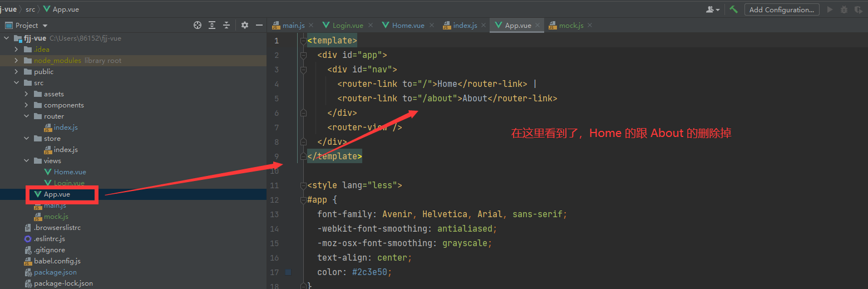Switch to the main.js editor tab
The width and height of the screenshot is (868, 289).
[x=293, y=25]
